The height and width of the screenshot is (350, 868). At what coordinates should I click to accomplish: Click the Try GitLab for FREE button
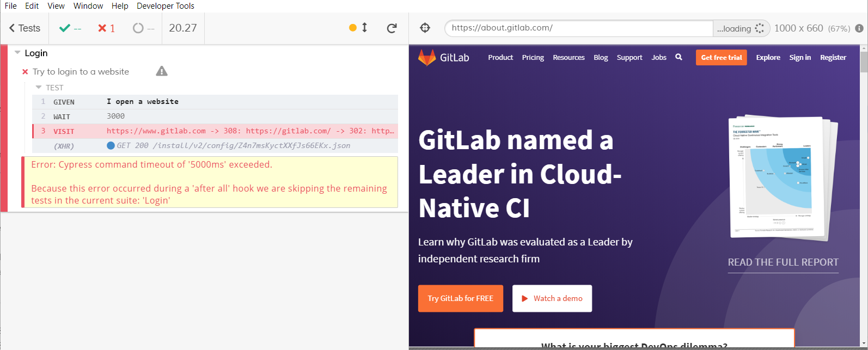coord(461,298)
